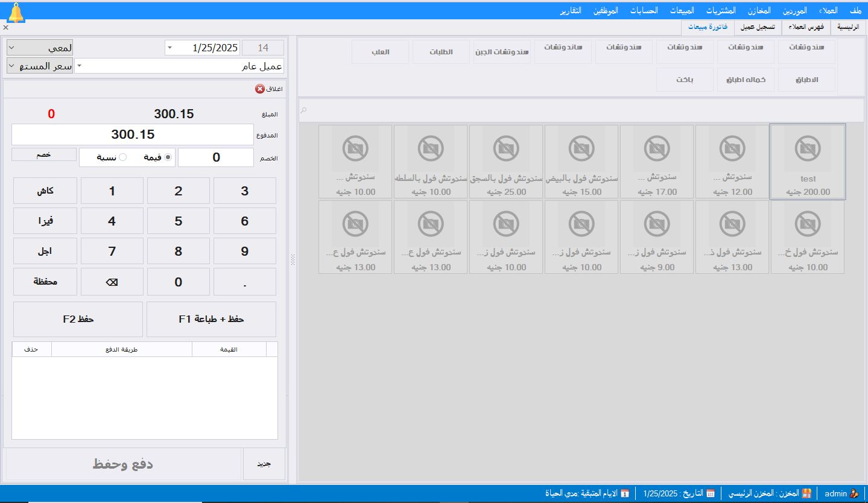Click the invoice number field showing 14
The image size is (868, 503).
click(263, 48)
